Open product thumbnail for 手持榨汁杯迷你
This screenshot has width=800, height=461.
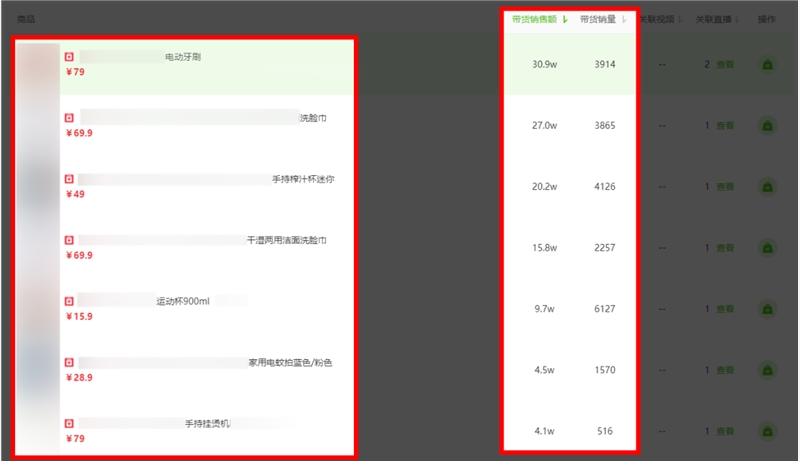pyautogui.click(x=38, y=187)
